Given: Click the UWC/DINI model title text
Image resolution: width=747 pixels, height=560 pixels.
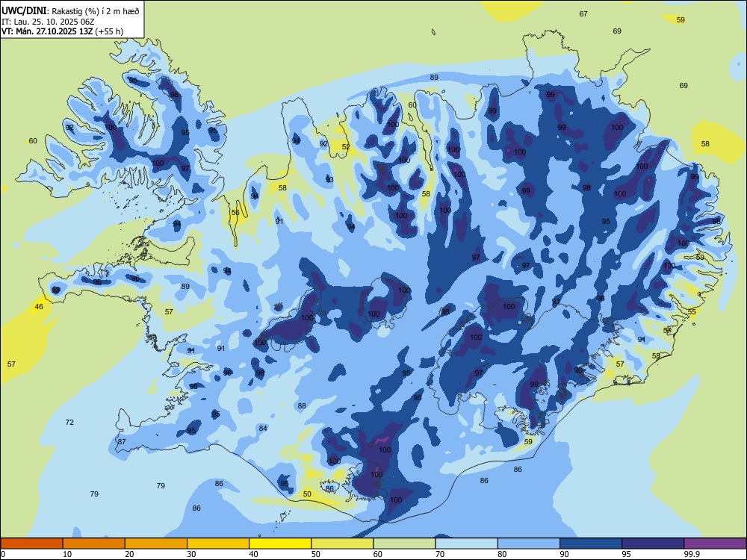Looking at the screenshot, I should pyautogui.click(x=24, y=10).
